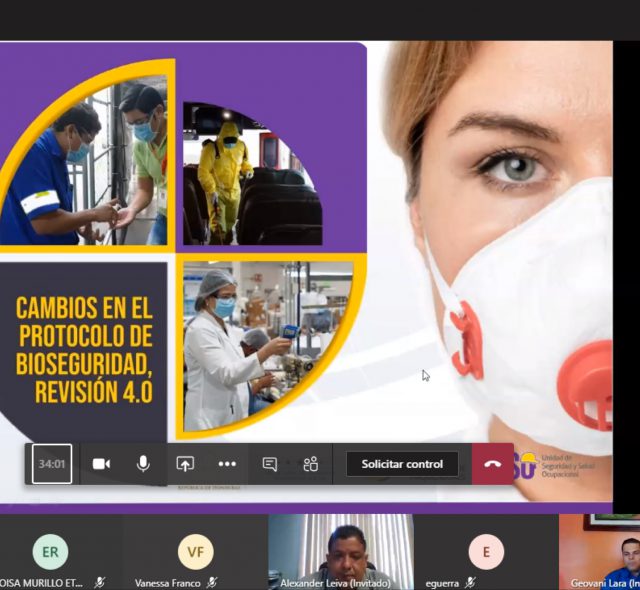This screenshot has height=590, width=640.
Task: Click the shared slide title text
Action: tap(84, 349)
